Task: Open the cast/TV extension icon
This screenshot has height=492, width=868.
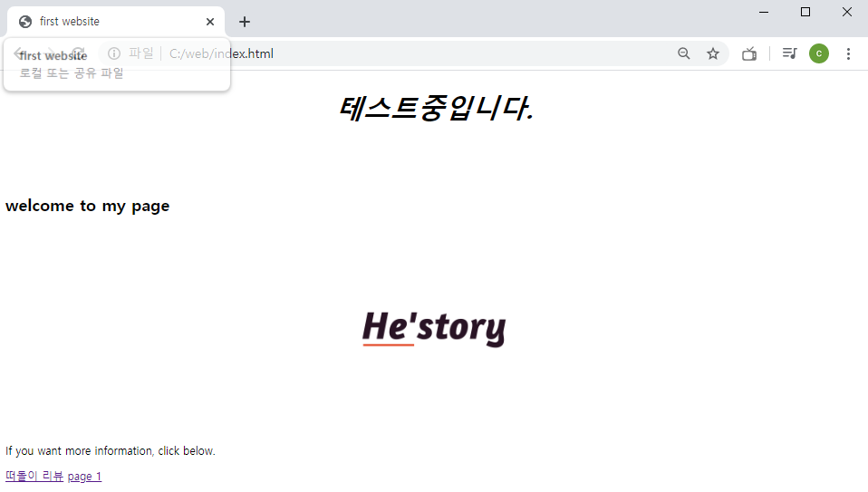Action: (x=749, y=53)
